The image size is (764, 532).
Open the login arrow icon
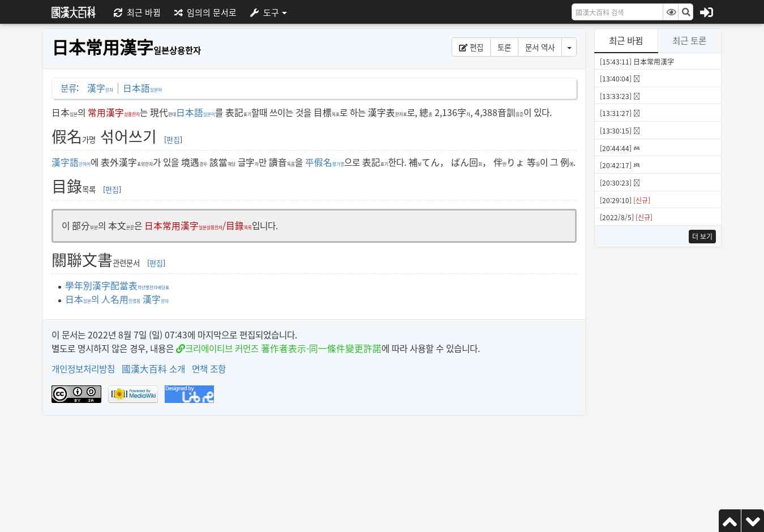706,12
